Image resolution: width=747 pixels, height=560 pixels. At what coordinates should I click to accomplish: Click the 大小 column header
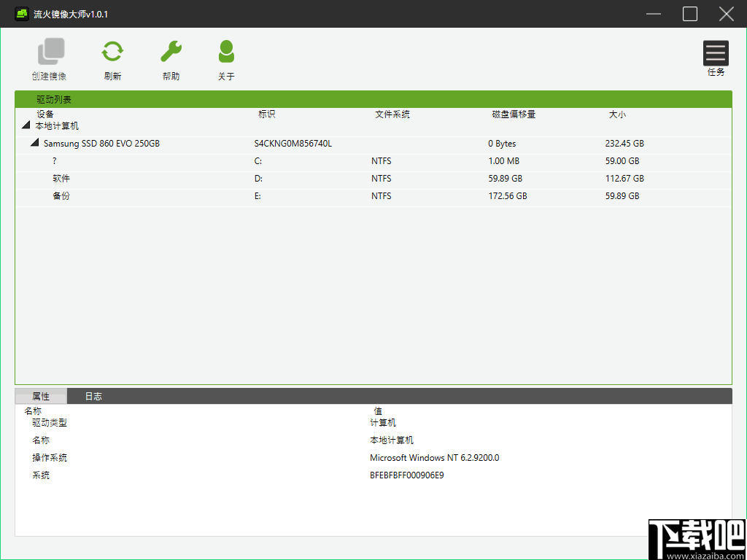pos(617,114)
